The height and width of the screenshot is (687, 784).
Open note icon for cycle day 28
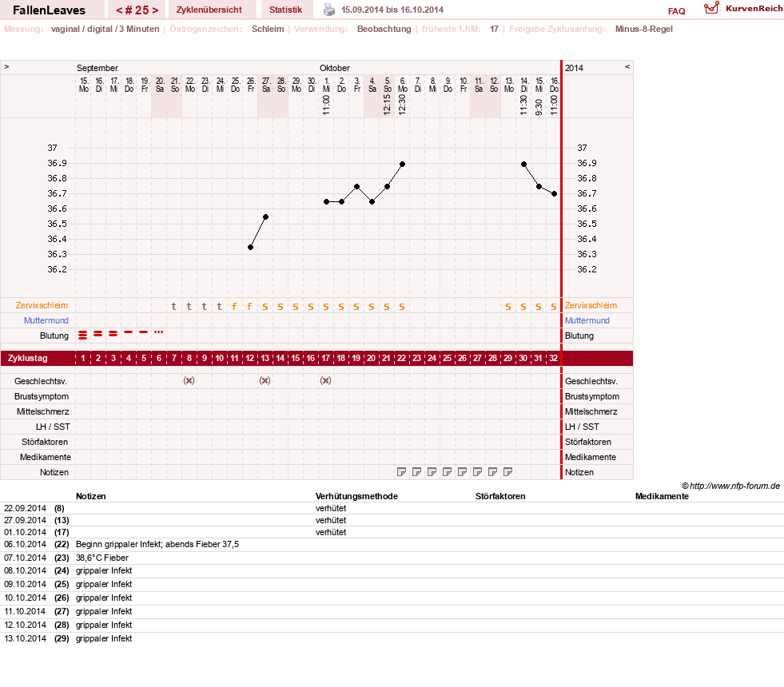click(492, 471)
